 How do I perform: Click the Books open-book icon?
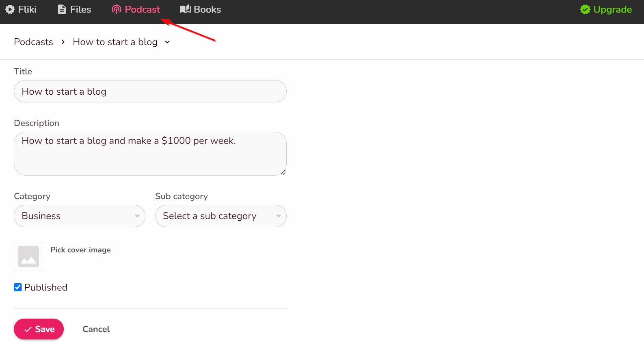(x=185, y=9)
